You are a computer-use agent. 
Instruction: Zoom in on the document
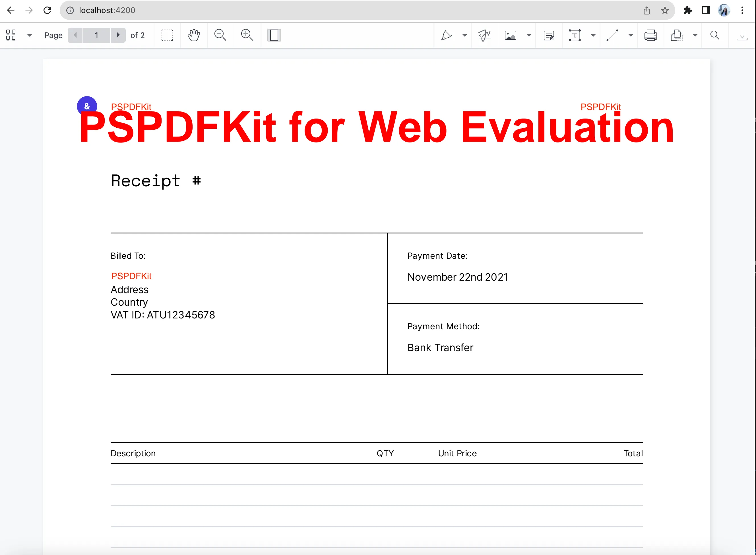(247, 35)
